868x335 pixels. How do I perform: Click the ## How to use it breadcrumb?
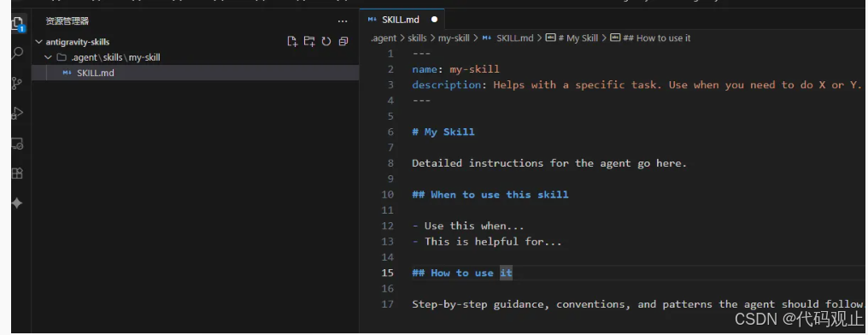[650, 38]
